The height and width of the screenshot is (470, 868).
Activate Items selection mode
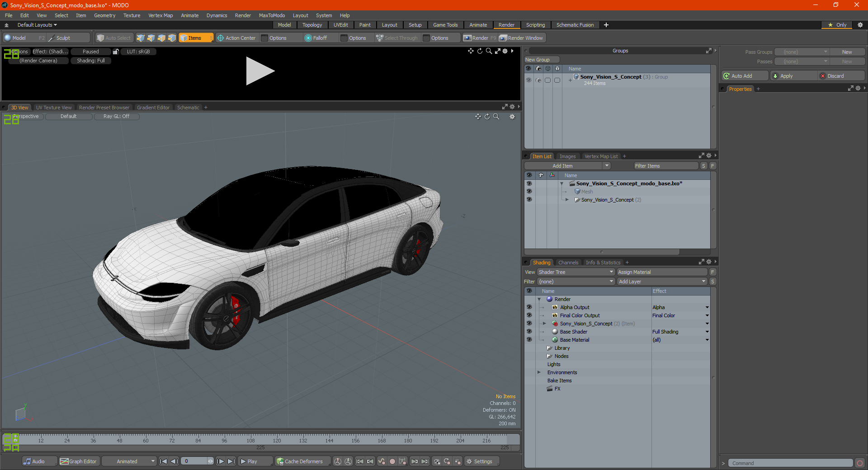pyautogui.click(x=196, y=38)
